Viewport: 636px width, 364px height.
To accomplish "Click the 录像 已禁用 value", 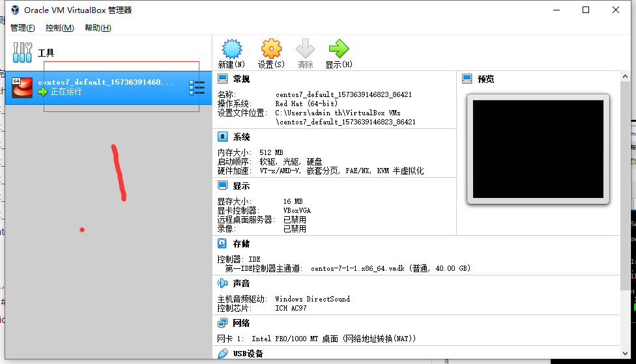I will click(295, 229).
